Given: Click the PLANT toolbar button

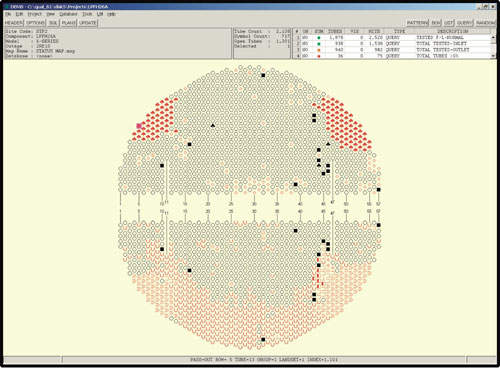Looking at the screenshot, I should pyautogui.click(x=68, y=23).
